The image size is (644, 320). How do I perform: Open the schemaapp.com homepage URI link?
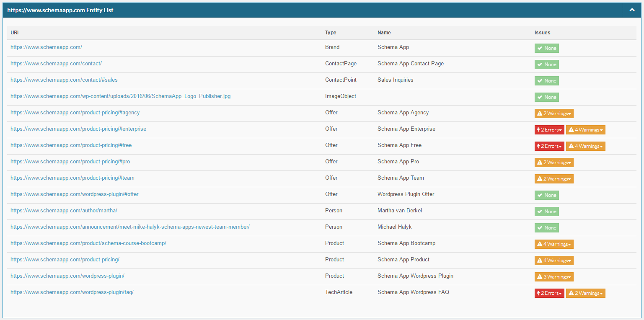46,47
